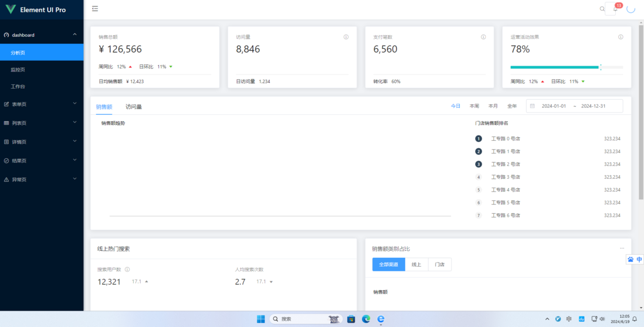This screenshot has height=327, width=644.
Task: Filter sales by 本月
Action: coord(493,106)
